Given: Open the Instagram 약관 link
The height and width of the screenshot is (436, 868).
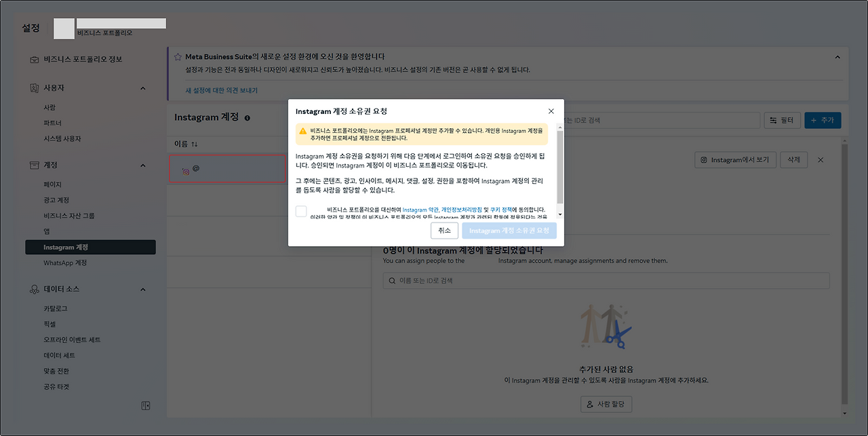Looking at the screenshot, I should click(420, 210).
